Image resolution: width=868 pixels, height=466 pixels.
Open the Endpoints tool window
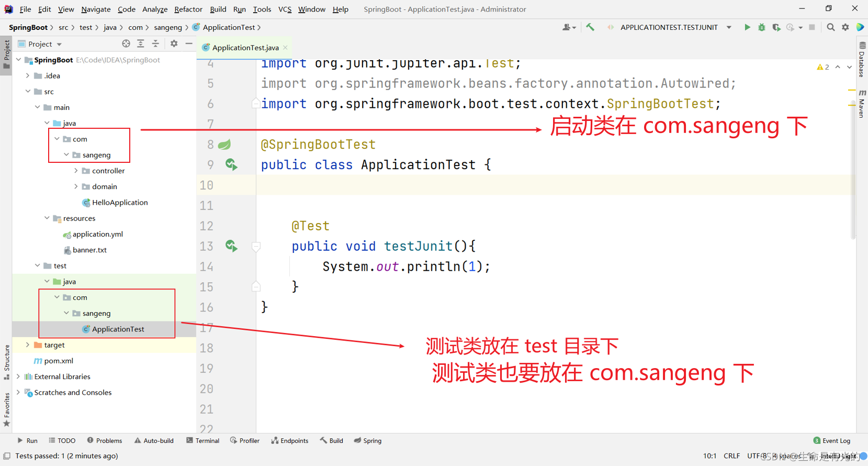pyautogui.click(x=290, y=441)
